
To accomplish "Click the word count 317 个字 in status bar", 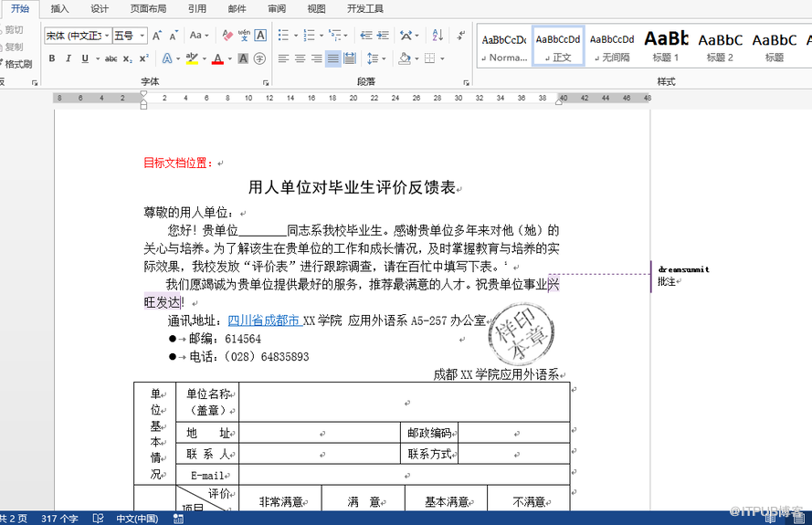I will point(59,519).
